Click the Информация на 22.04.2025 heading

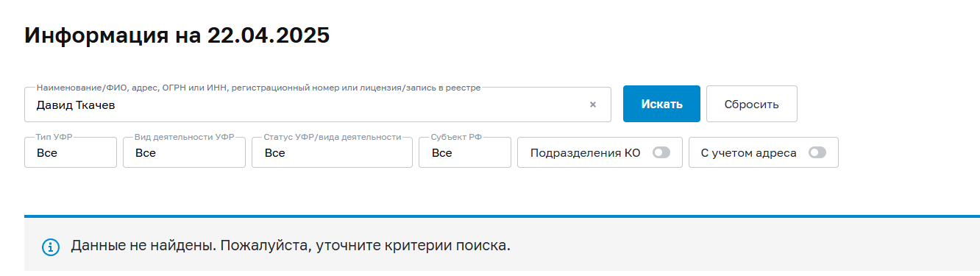177,35
